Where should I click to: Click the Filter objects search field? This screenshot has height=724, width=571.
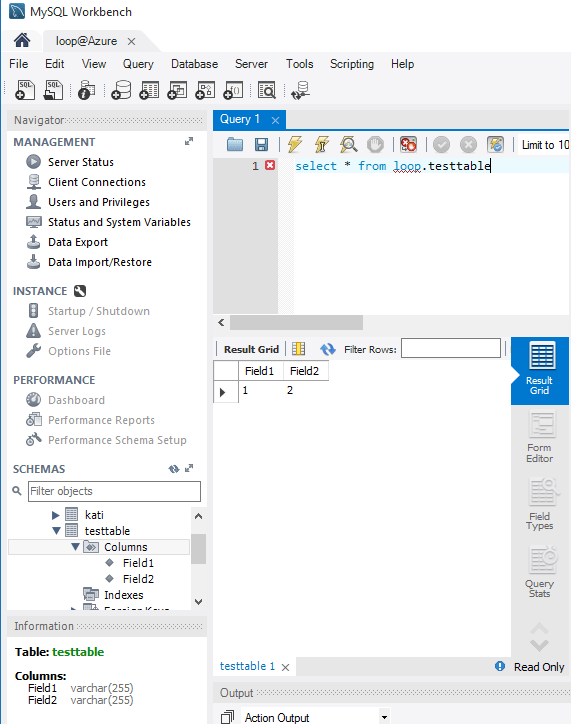pos(114,491)
